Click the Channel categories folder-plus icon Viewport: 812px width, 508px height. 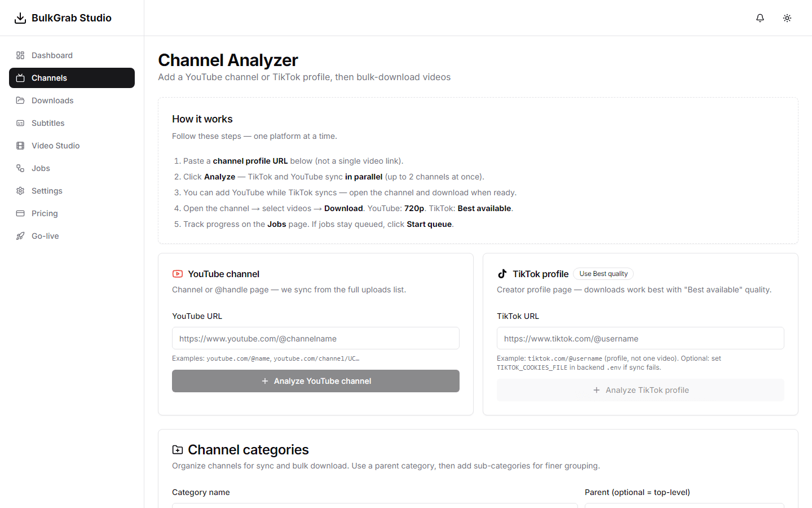coord(178,450)
